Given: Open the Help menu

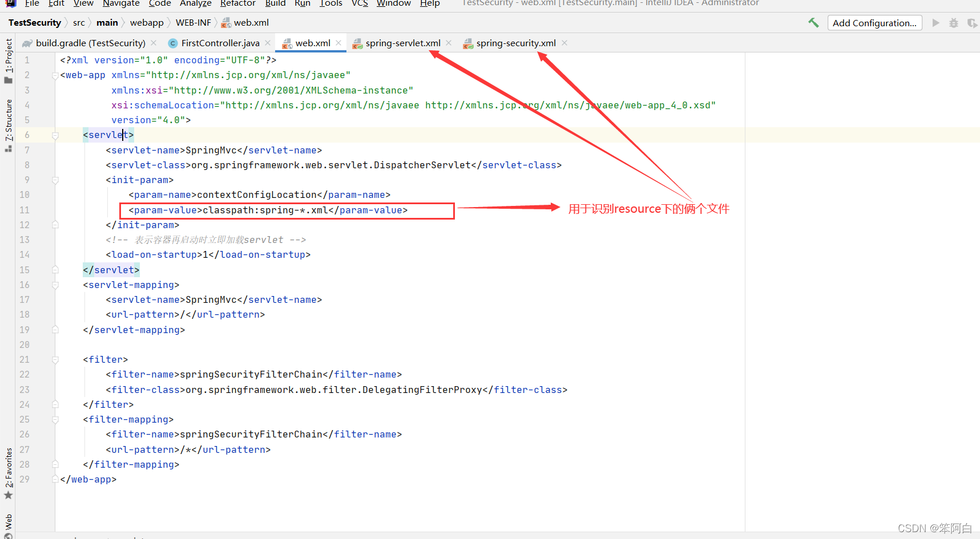Looking at the screenshot, I should pyautogui.click(x=430, y=3).
